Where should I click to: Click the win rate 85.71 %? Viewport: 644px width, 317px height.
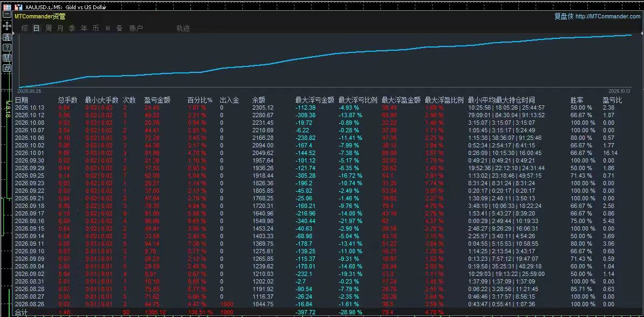click(x=581, y=288)
